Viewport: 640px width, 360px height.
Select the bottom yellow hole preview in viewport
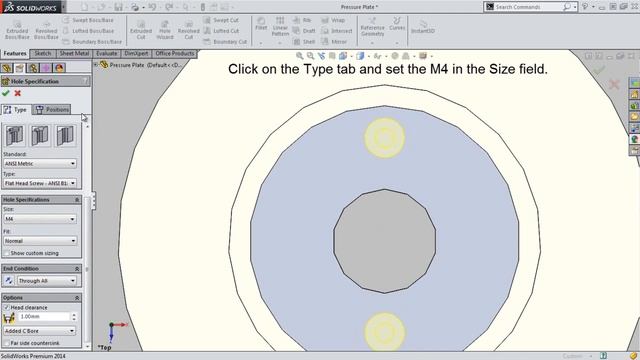click(384, 332)
